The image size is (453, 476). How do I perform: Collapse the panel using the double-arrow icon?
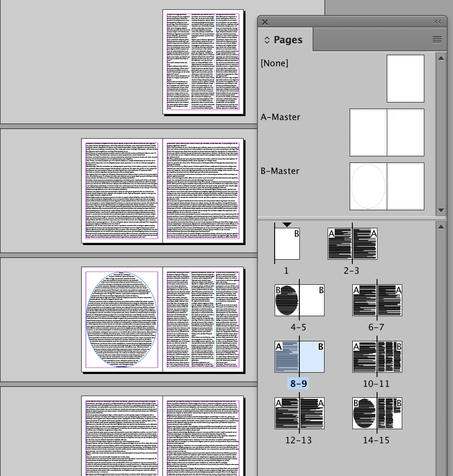coord(438,22)
